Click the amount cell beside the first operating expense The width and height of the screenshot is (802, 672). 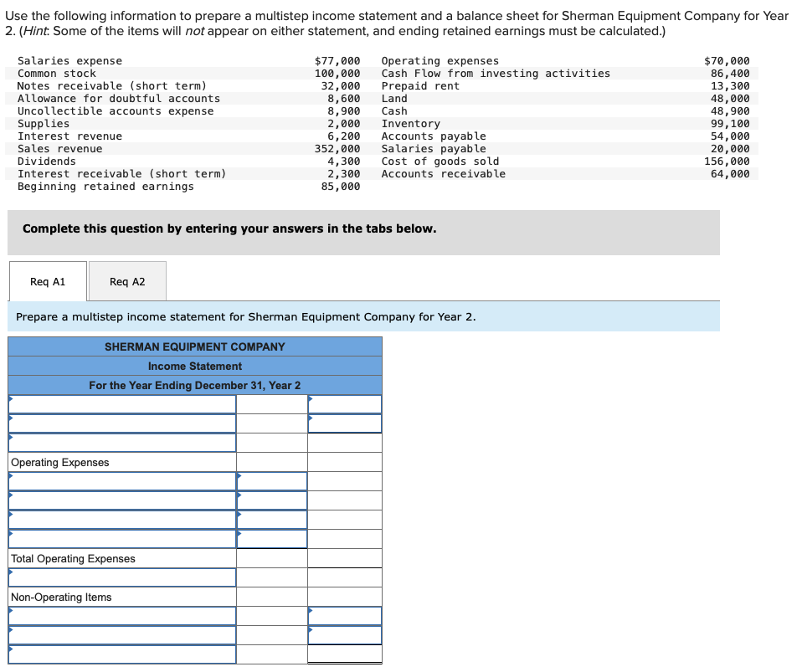272,480
